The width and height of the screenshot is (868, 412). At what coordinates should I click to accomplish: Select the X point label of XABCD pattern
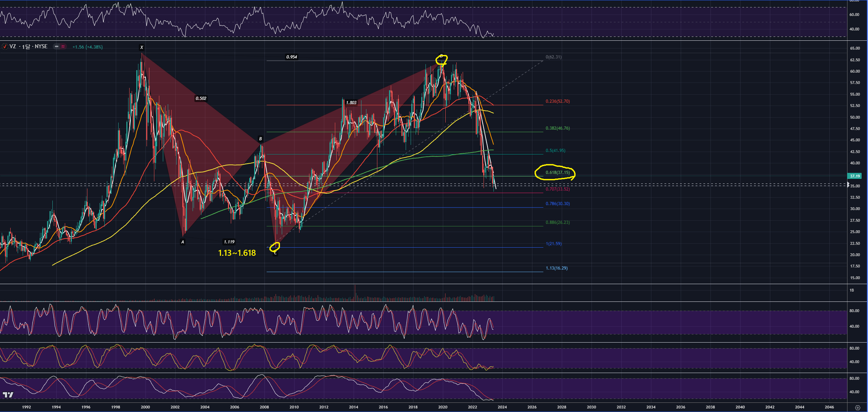point(142,47)
